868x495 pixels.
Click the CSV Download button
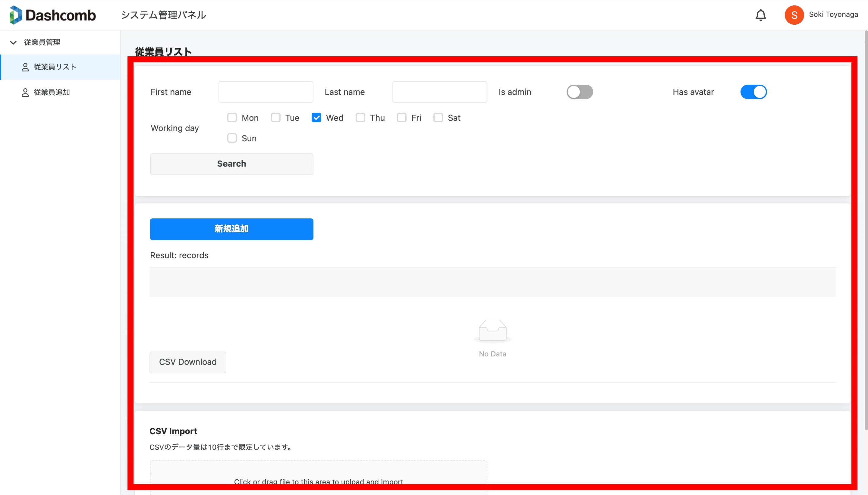click(x=188, y=362)
